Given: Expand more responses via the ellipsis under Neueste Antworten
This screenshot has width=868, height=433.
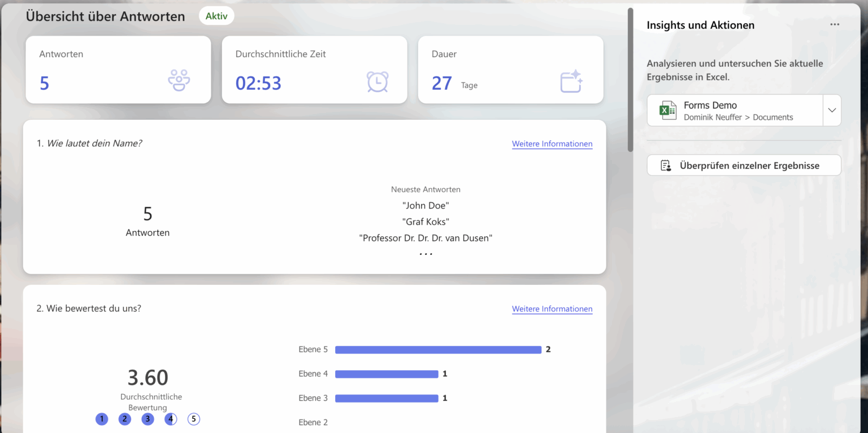Looking at the screenshot, I should [x=426, y=253].
